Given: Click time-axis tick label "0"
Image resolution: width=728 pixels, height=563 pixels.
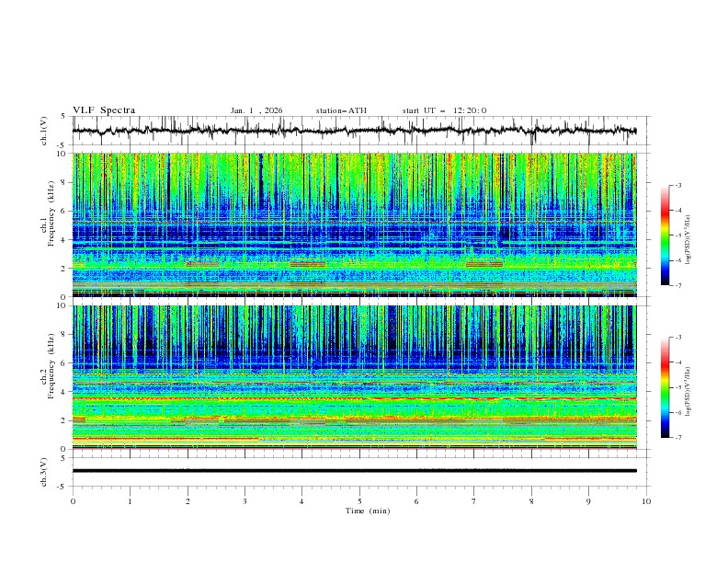Looking at the screenshot, I should 73,501.
